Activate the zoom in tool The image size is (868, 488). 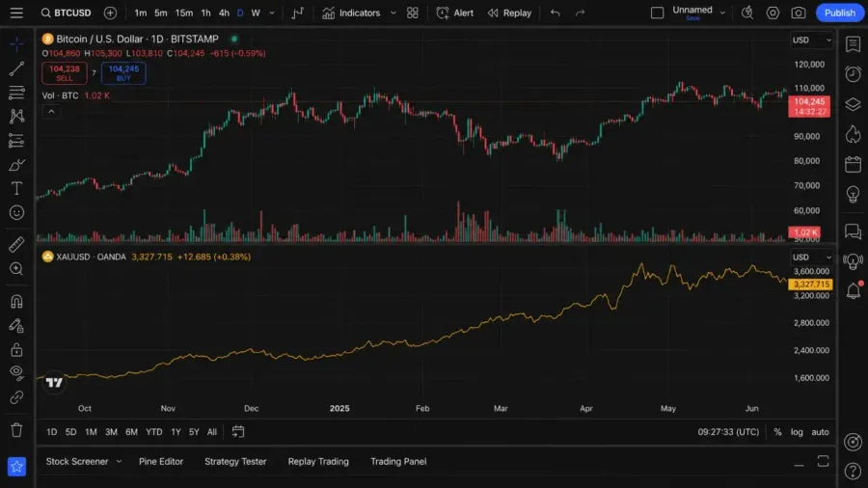point(16,268)
